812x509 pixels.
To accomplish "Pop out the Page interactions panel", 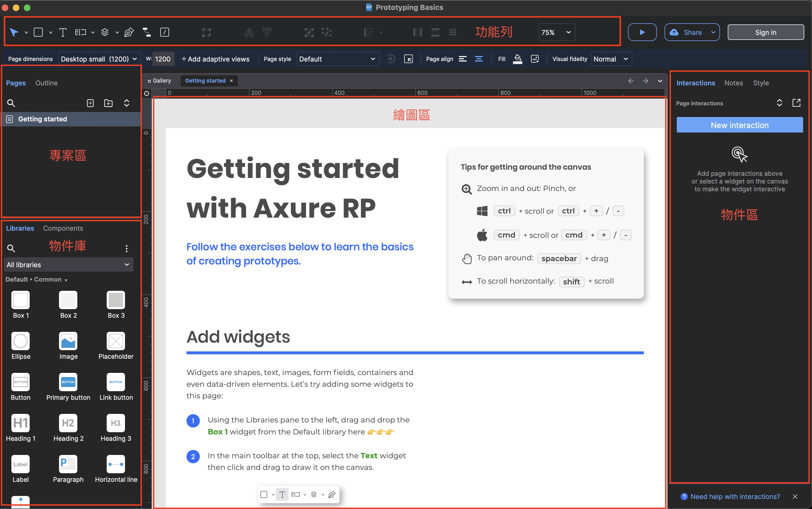I will pos(796,103).
